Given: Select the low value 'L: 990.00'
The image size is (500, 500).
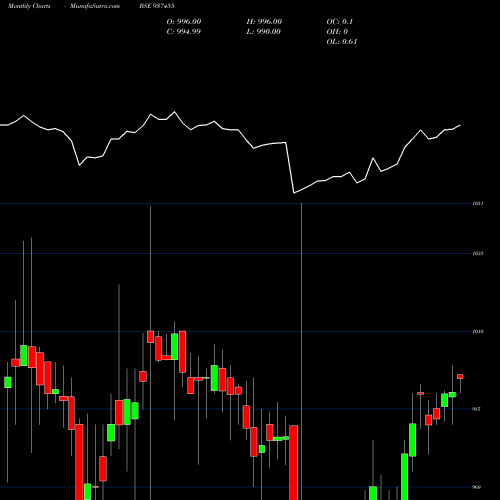Looking at the screenshot, I should 263,31.
